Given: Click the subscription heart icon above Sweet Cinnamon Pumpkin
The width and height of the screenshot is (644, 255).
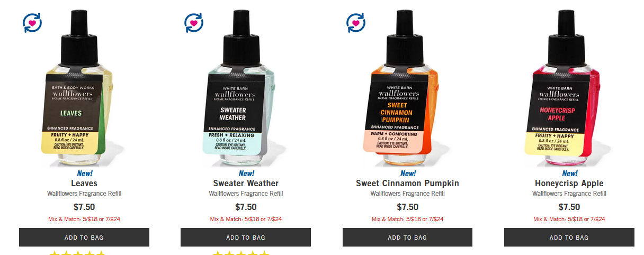Looking at the screenshot, I should (x=356, y=23).
